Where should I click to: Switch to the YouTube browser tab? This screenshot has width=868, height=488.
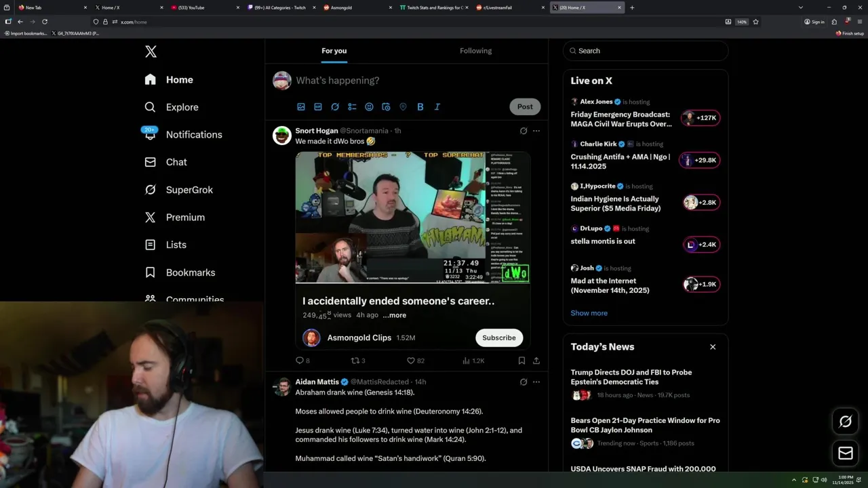(203, 7)
